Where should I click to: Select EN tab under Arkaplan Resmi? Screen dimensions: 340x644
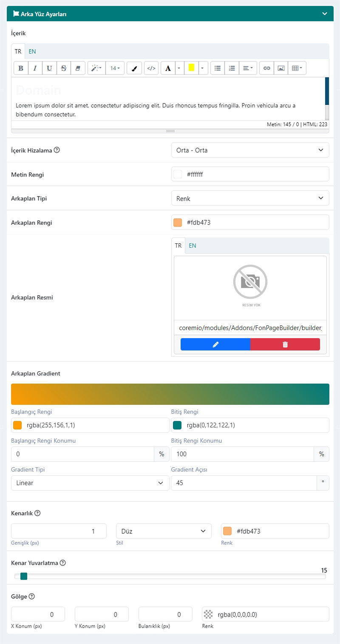point(193,246)
